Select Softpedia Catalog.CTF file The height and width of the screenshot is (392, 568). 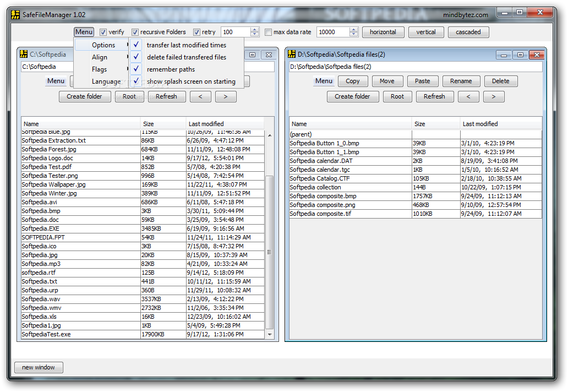pos(416,178)
